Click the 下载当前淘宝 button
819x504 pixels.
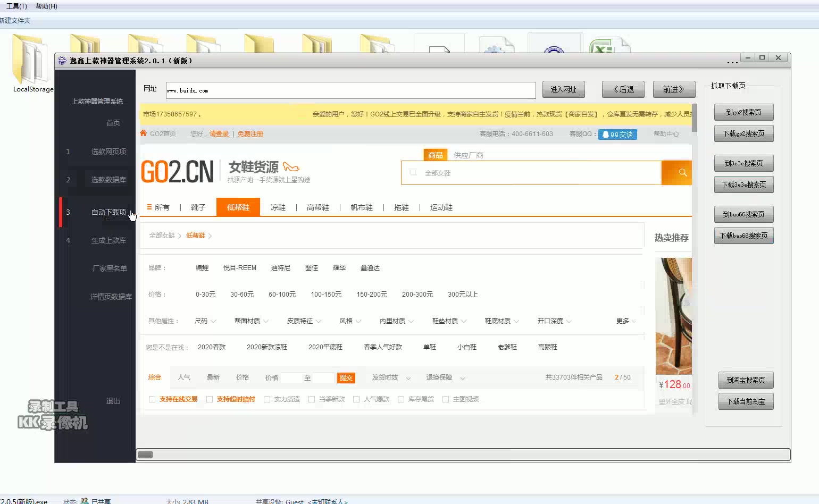746,401
